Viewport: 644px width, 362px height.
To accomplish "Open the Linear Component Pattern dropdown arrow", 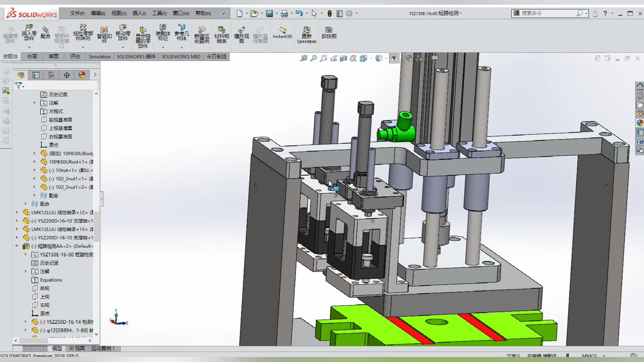I will coord(83,47).
